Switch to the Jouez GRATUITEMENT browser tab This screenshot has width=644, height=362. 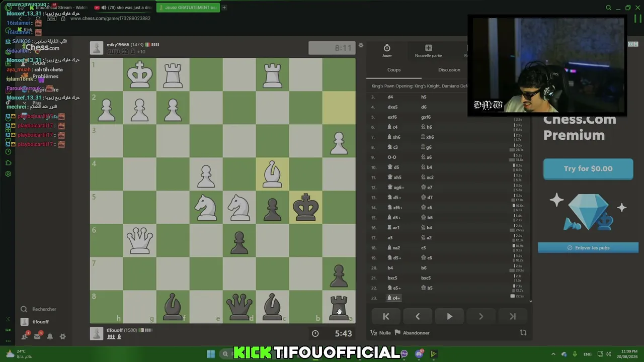pos(188,8)
